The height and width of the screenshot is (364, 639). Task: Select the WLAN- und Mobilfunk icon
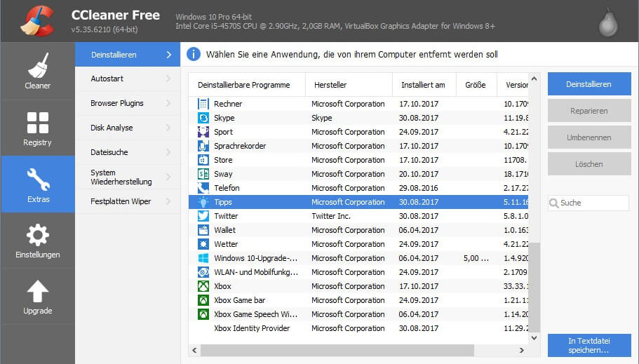pos(203,272)
